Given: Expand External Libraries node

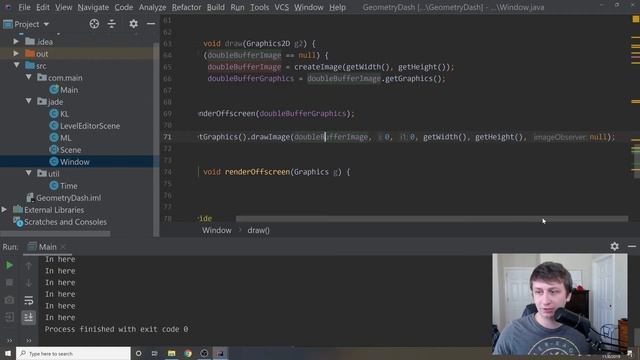Looking at the screenshot, I should point(4,209).
